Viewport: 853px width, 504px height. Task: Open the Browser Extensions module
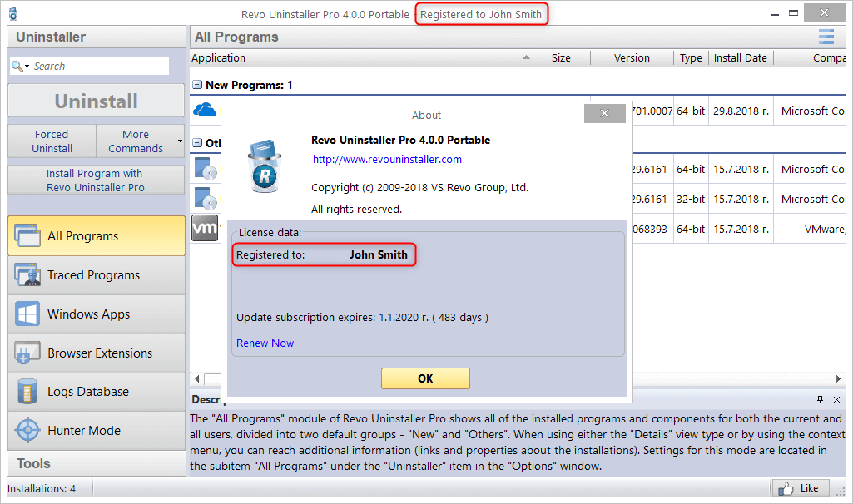pos(97,353)
